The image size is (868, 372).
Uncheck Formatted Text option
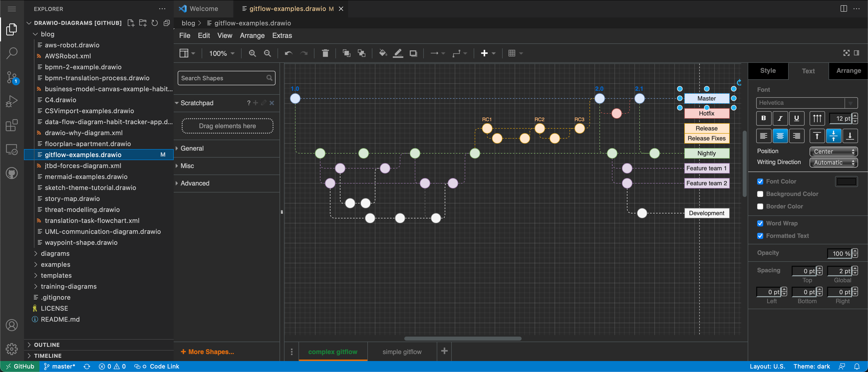click(x=760, y=236)
